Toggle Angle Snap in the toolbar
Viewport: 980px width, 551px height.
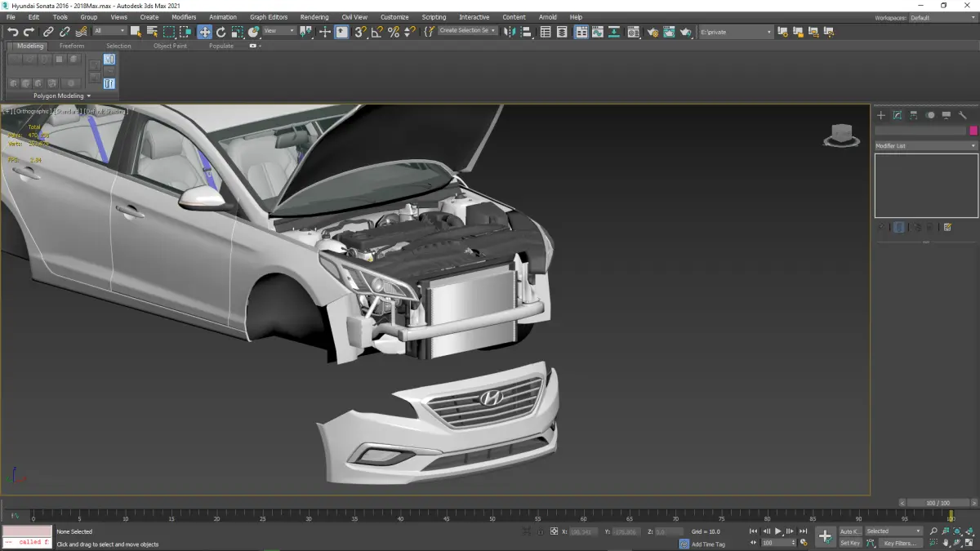tap(376, 32)
